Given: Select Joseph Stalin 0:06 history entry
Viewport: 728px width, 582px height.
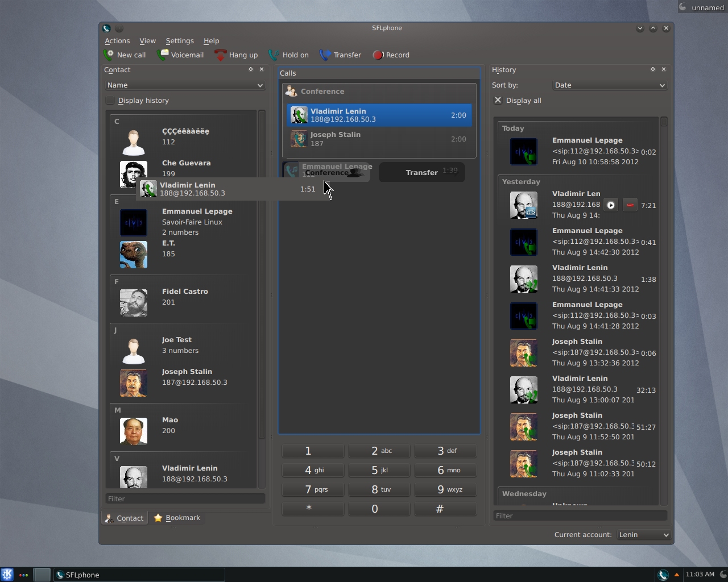Looking at the screenshot, I should point(578,352).
